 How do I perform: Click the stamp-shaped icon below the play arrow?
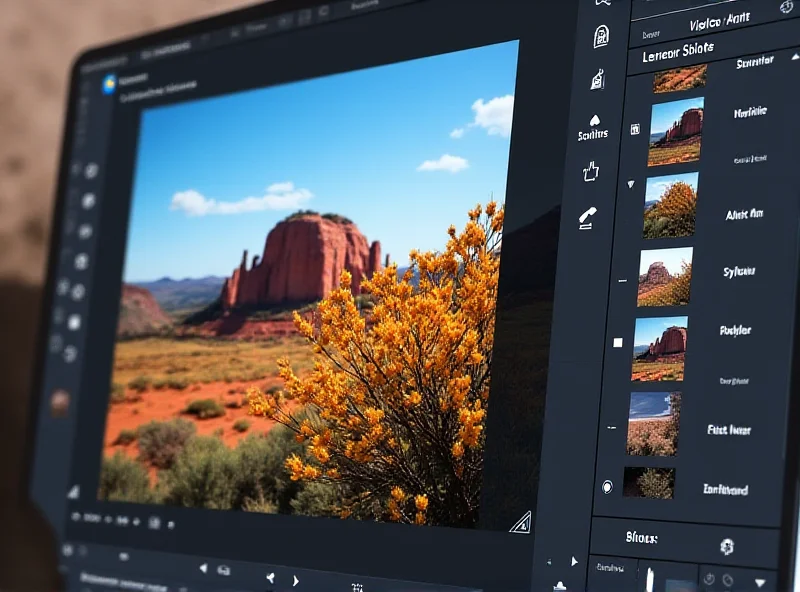(560, 586)
